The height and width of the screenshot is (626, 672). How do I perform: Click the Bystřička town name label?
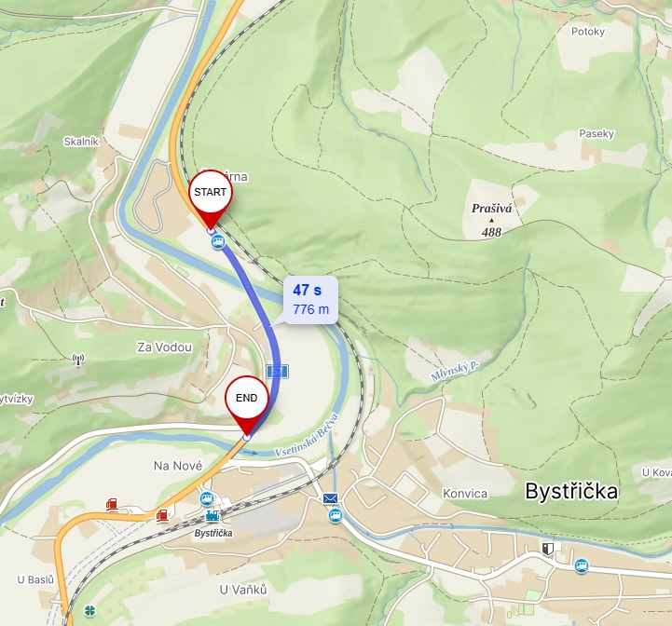571,491
